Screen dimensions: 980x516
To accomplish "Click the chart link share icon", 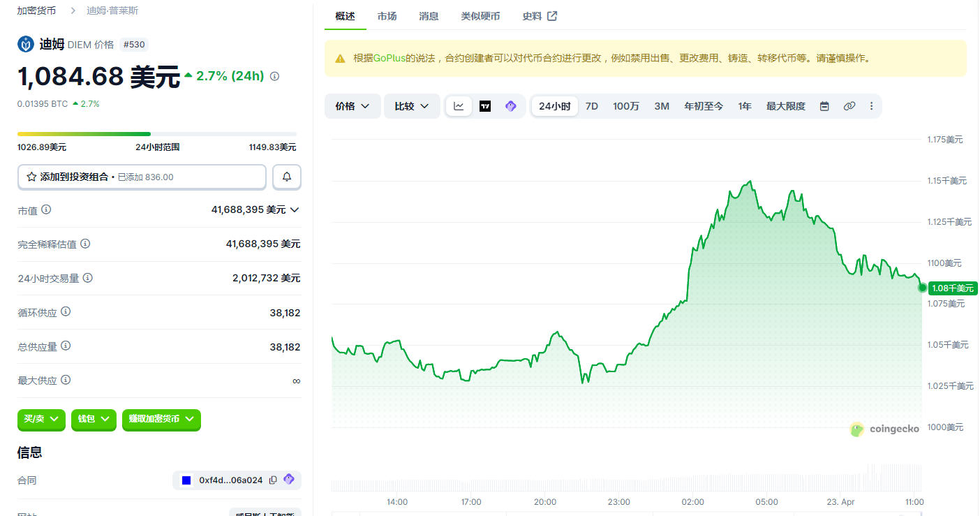I will coord(849,106).
